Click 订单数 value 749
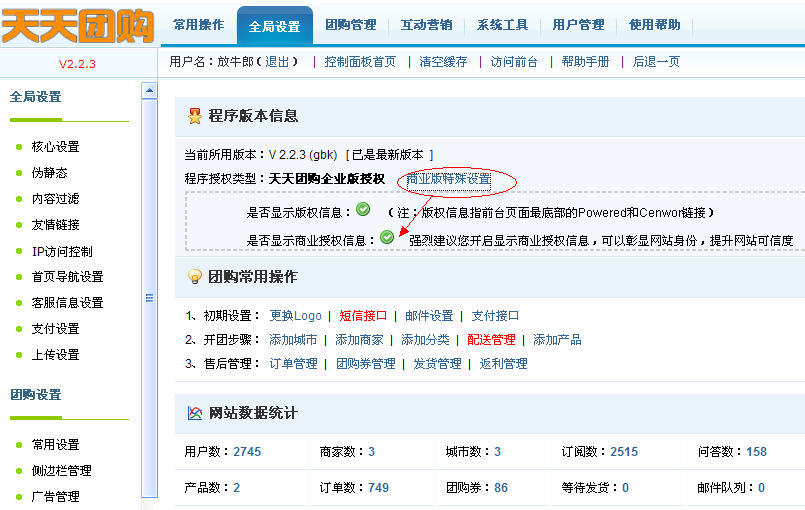Image resolution: width=805 pixels, height=510 pixels. [x=378, y=488]
